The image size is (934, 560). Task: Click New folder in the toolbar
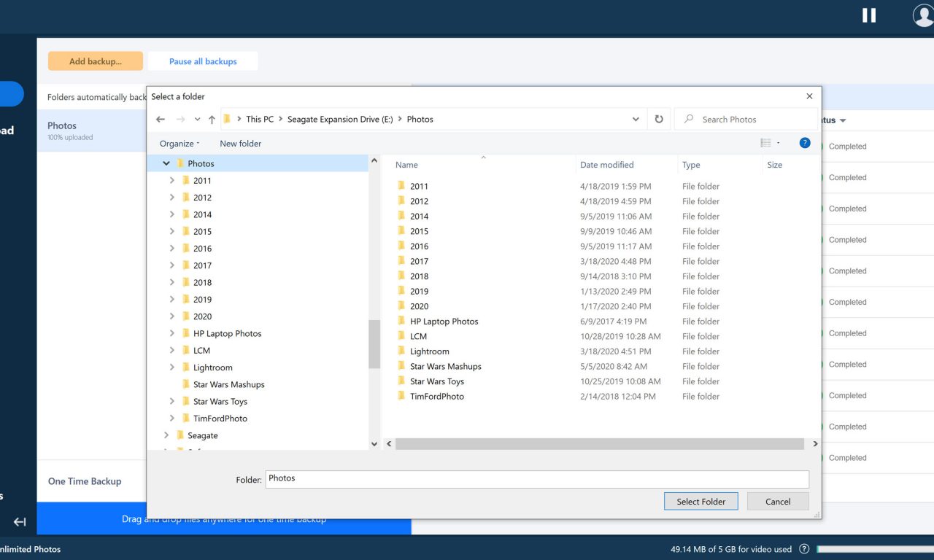pyautogui.click(x=240, y=144)
